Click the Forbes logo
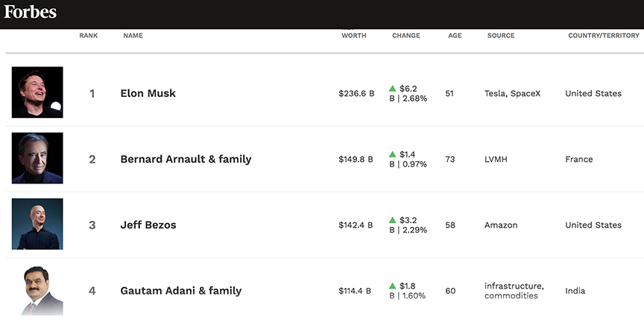Image resolution: width=644 pixels, height=326 pixels. pos(30,12)
